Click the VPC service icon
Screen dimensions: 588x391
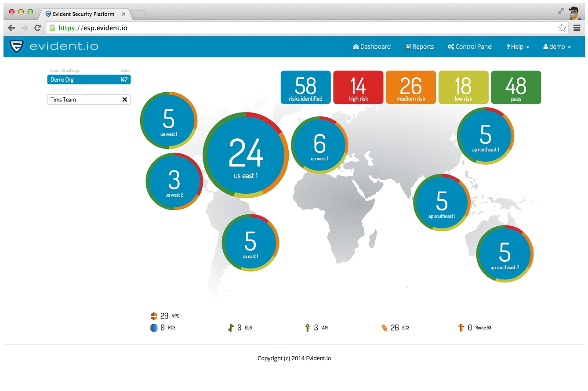pos(153,316)
